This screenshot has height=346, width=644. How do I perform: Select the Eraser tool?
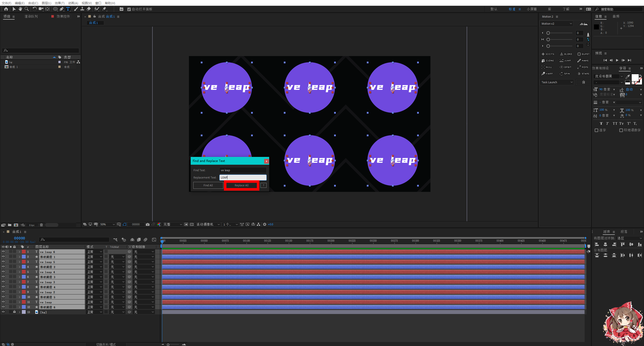[x=89, y=9]
